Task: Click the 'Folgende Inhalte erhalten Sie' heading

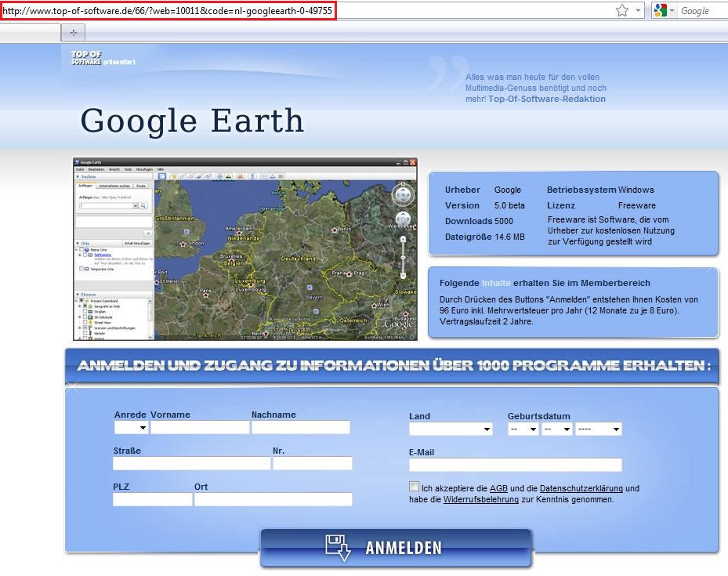Action: click(x=545, y=283)
